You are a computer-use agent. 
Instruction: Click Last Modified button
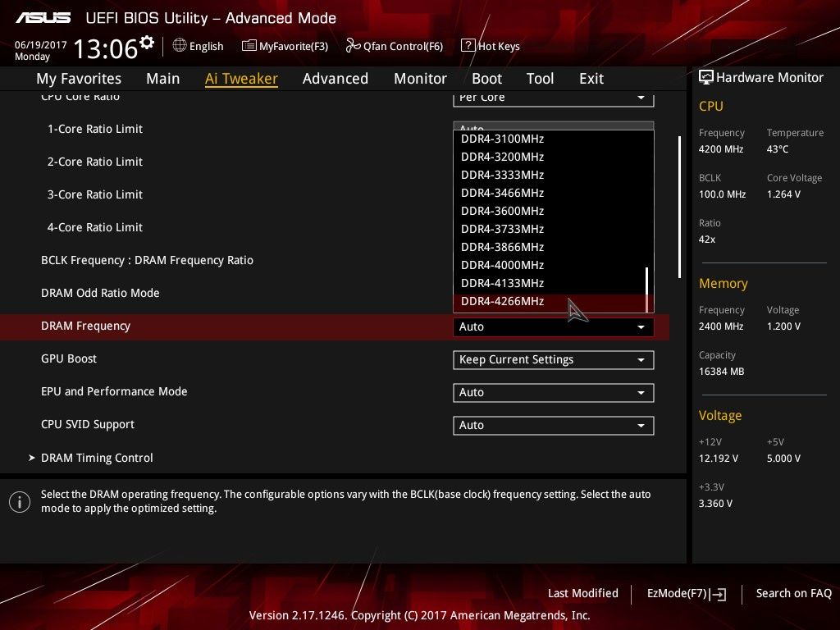[x=583, y=593]
